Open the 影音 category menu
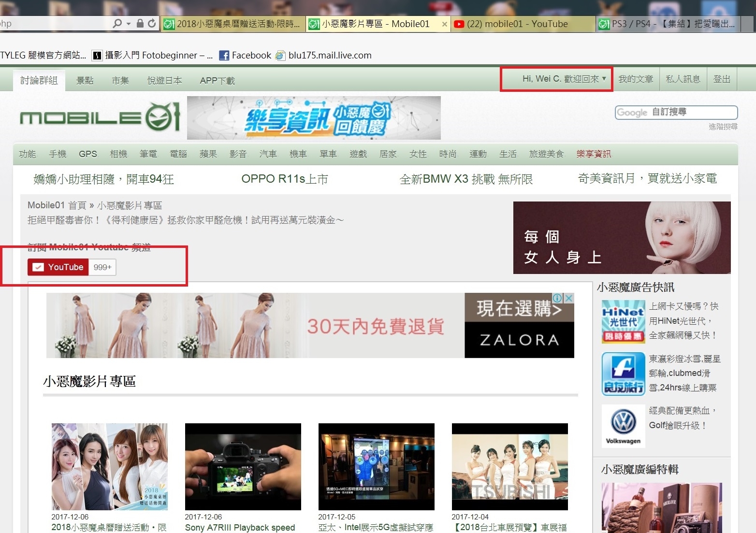The width and height of the screenshot is (756, 533). pyautogui.click(x=238, y=154)
